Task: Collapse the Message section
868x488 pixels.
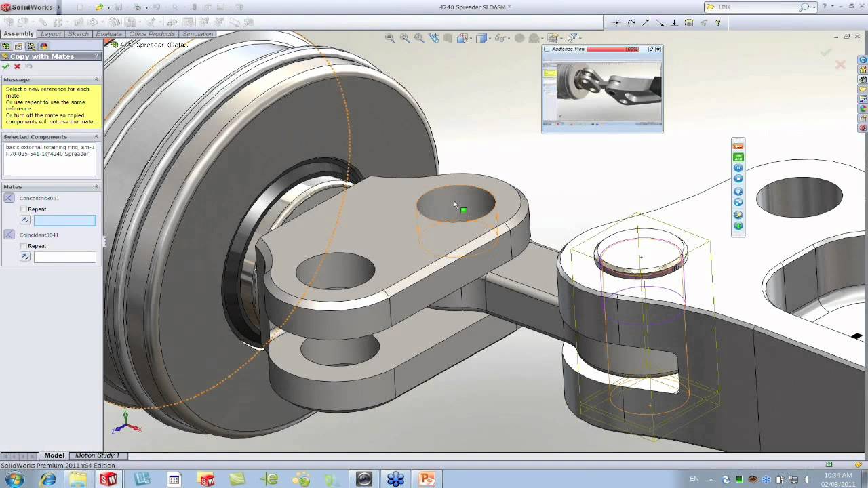Action: click(96, 80)
